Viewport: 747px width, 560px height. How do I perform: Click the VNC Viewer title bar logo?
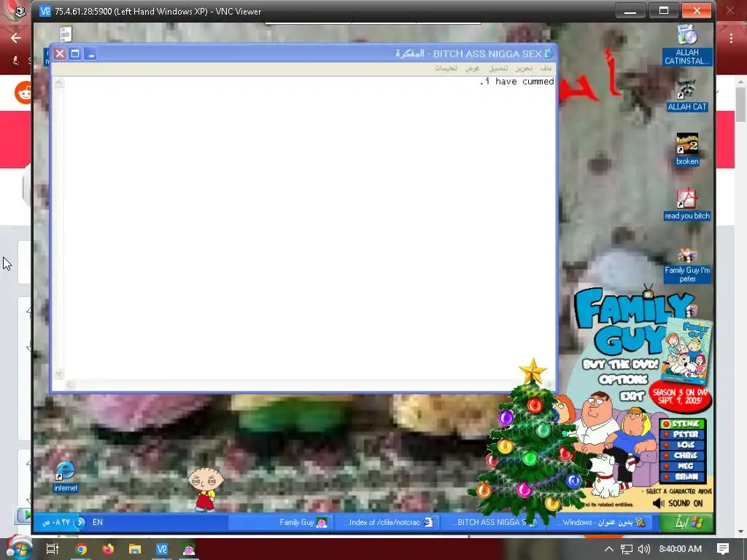[x=44, y=11]
